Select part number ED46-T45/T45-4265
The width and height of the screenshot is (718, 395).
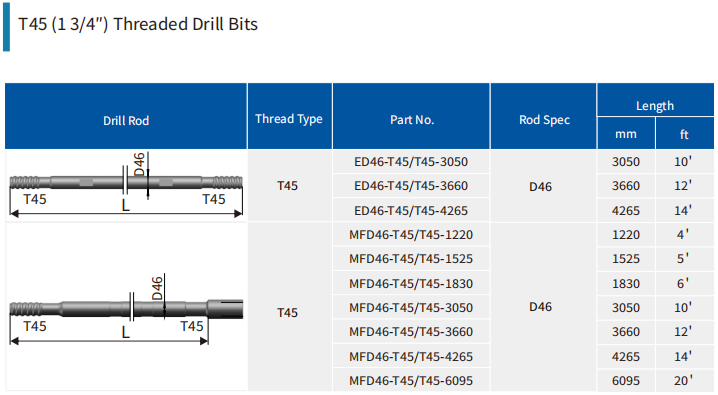click(411, 211)
